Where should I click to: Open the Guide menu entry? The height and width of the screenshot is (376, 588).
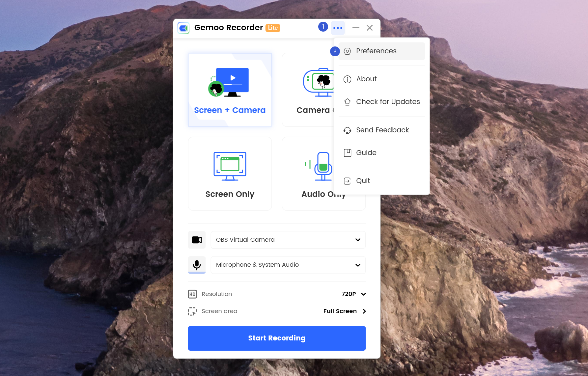click(382, 153)
